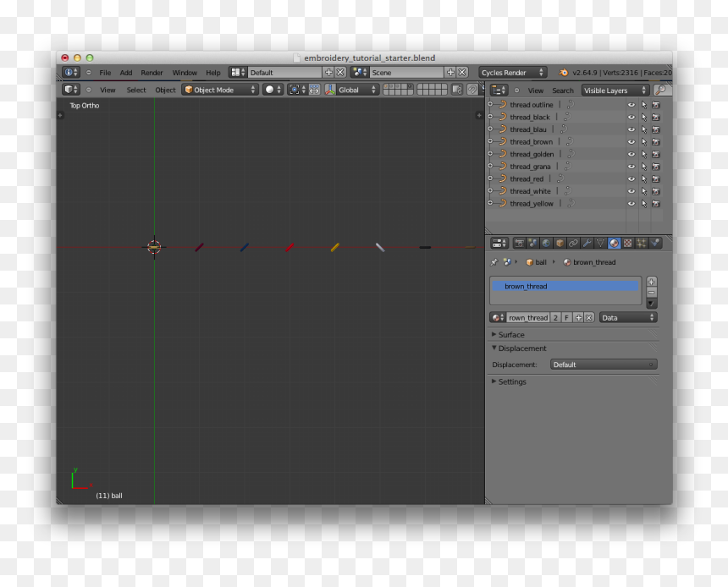Toggle selectability arrow for thread_red
Image resolution: width=728 pixels, height=587 pixels.
coord(644,178)
